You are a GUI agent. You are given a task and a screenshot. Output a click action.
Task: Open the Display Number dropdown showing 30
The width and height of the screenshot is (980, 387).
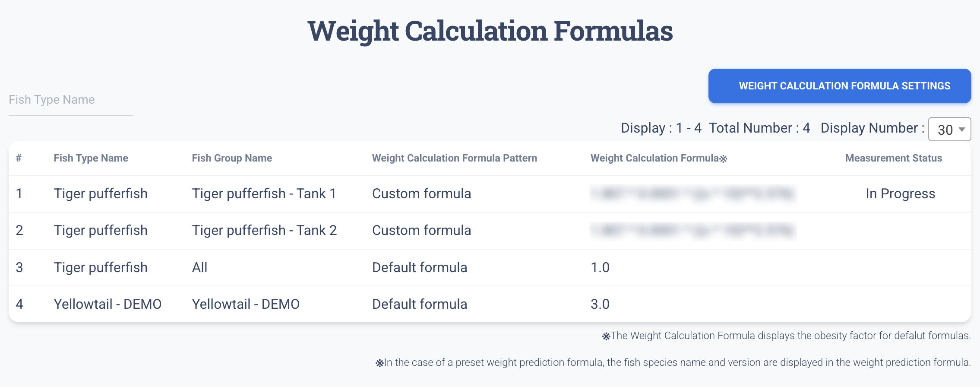pyautogui.click(x=949, y=129)
